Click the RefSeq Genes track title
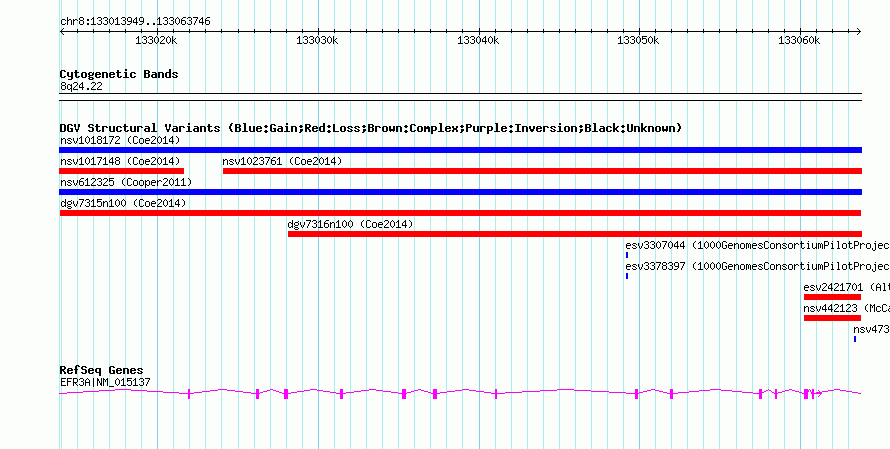 (x=102, y=371)
